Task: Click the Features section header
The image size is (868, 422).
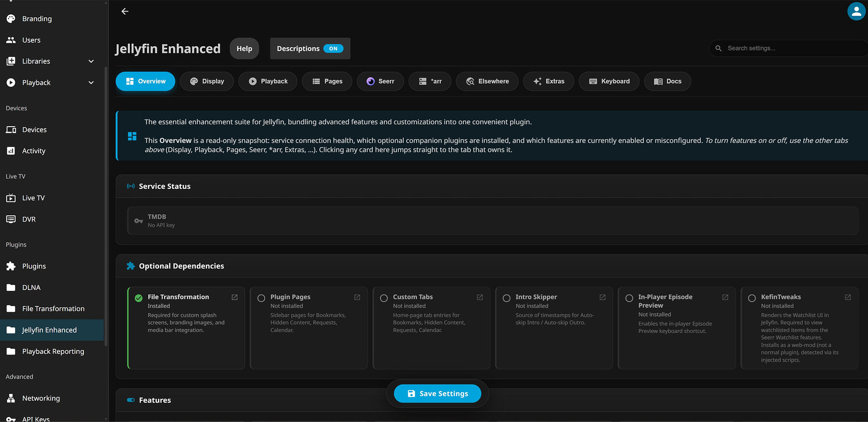Action: click(492, 400)
